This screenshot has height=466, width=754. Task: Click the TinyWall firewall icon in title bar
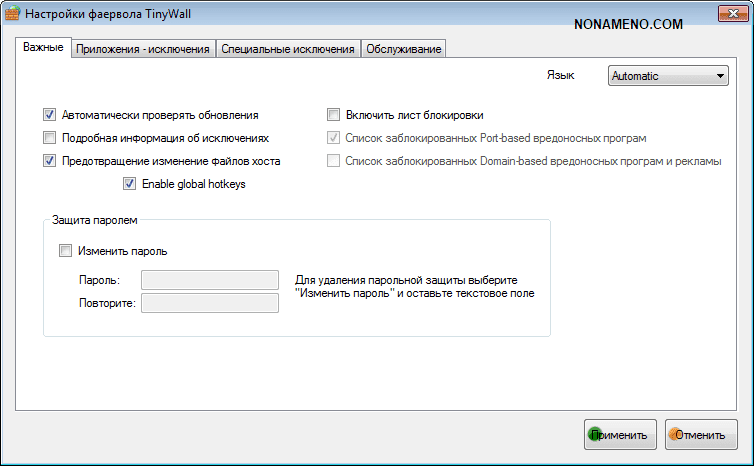(13, 14)
